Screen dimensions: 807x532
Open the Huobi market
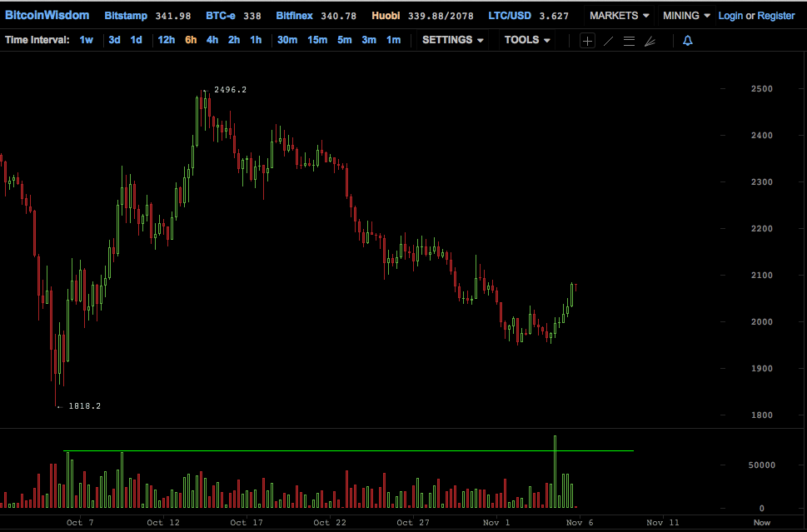tap(386, 16)
